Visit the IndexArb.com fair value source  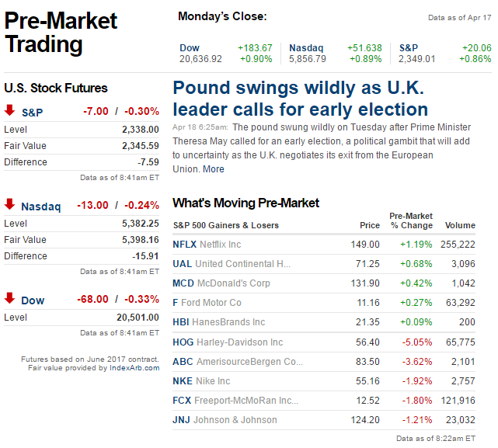134,368
